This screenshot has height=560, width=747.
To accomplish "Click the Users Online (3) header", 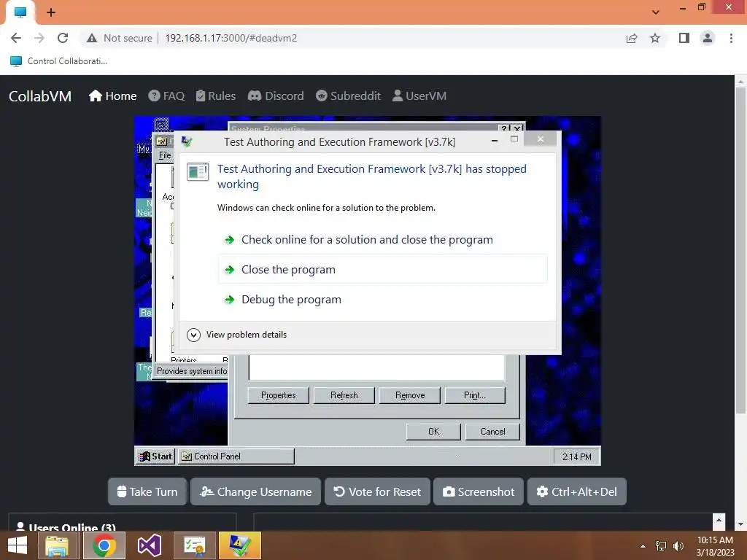I will 66,526.
